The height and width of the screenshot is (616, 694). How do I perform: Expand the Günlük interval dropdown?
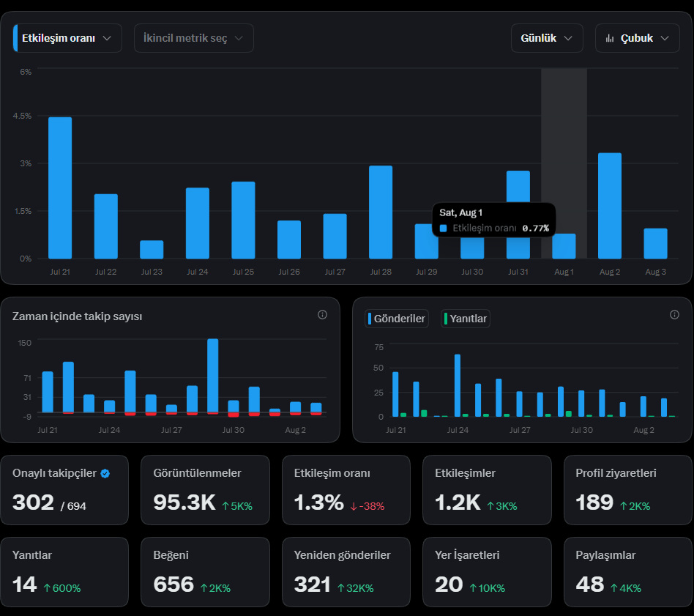[547, 38]
